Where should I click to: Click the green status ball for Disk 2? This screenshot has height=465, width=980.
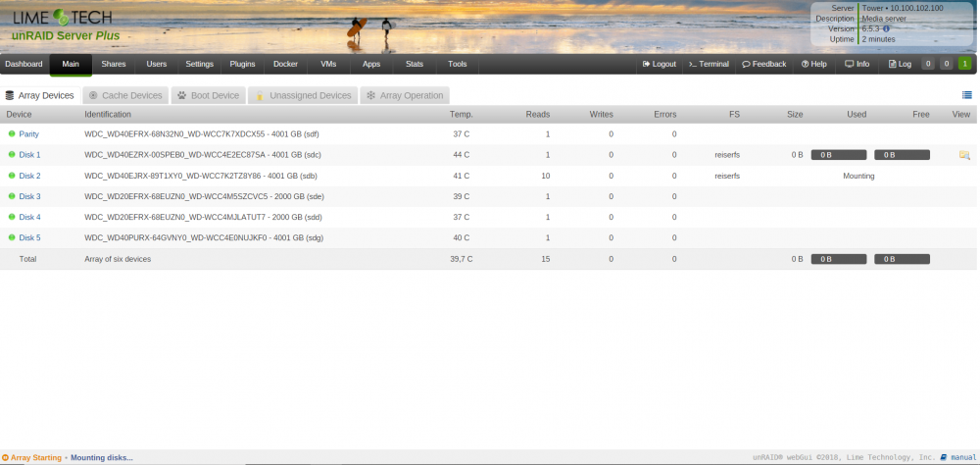11,176
